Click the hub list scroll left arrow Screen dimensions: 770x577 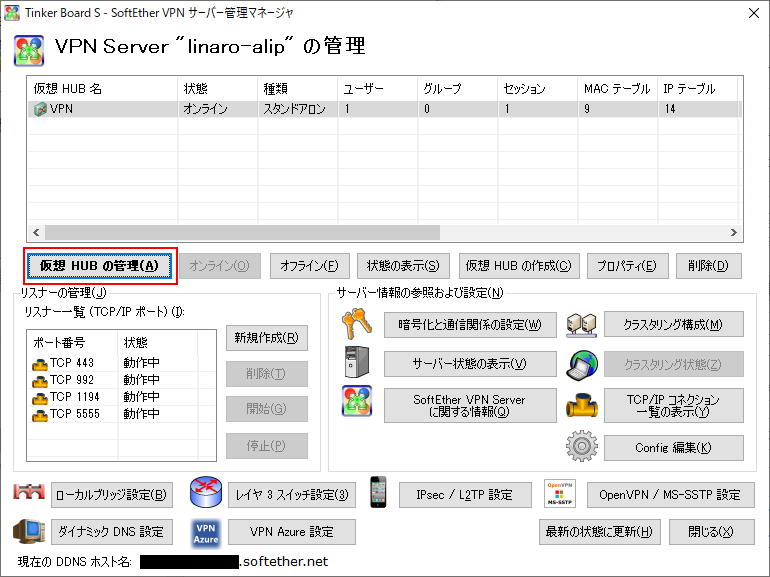tap(36, 232)
